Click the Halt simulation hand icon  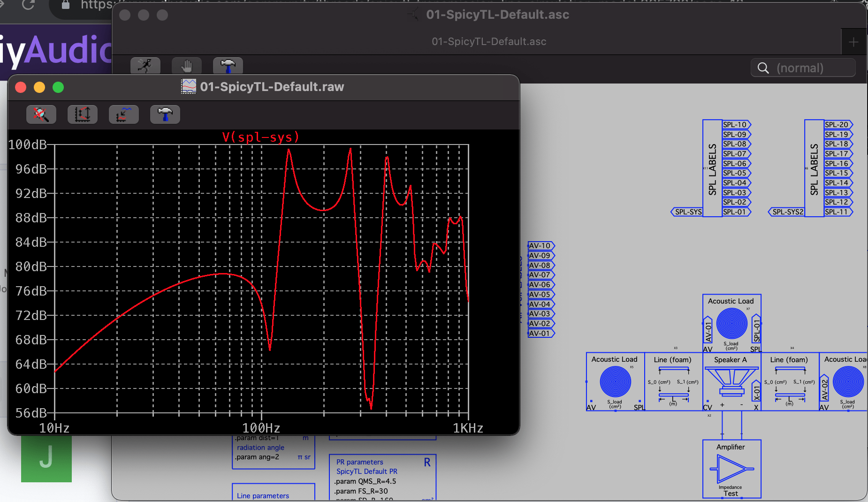pyautogui.click(x=187, y=66)
